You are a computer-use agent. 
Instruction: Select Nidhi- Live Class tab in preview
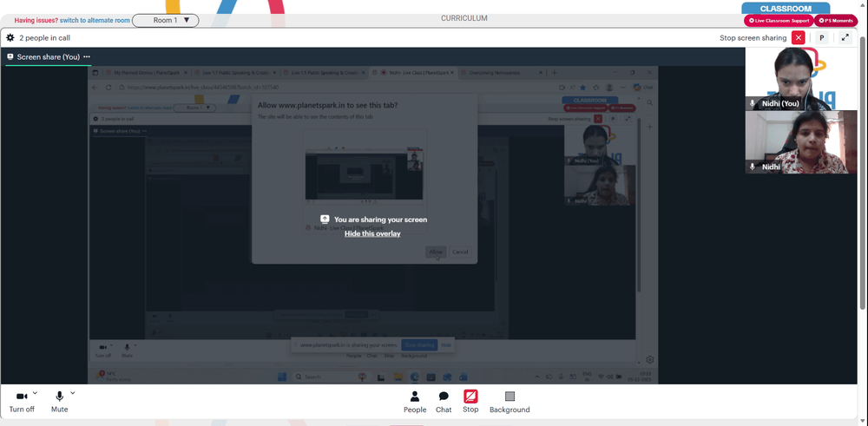click(413, 73)
